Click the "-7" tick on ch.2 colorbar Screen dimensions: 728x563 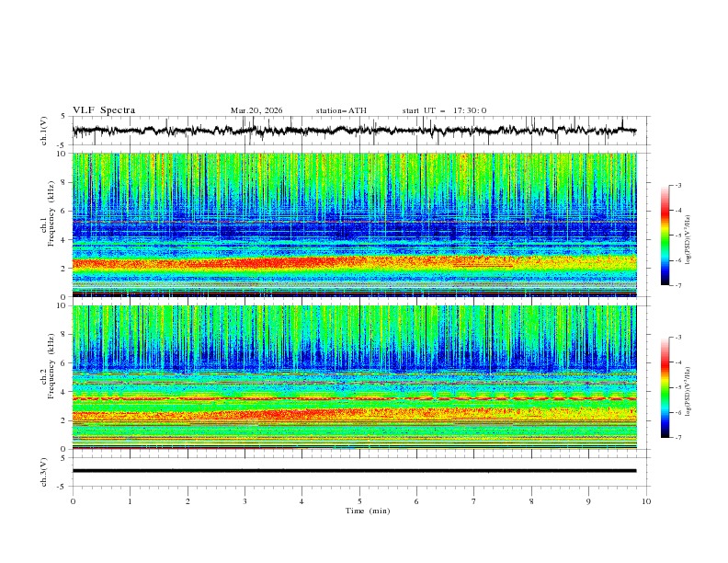678,437
